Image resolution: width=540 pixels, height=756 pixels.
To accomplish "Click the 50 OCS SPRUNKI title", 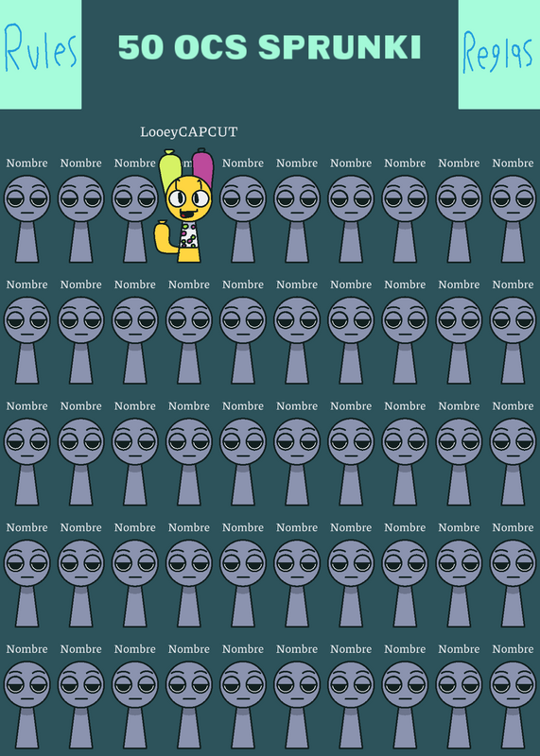I will [x=270, y=47].
